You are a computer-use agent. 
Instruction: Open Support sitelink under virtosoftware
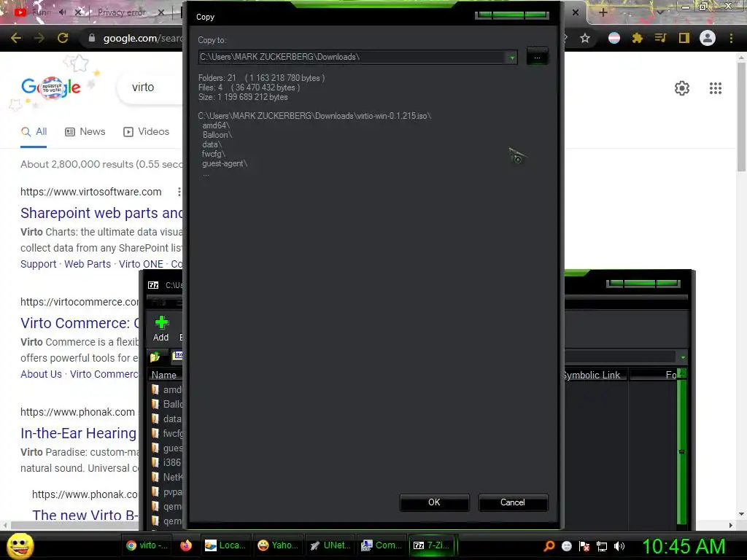click(38, 264)
